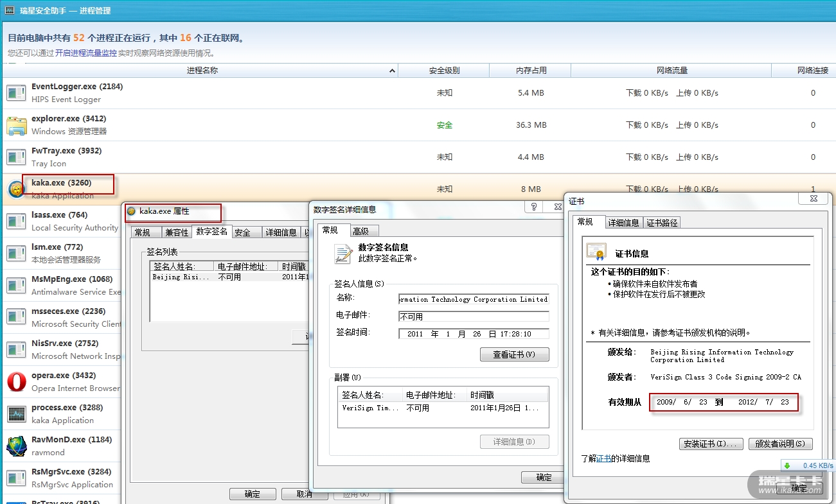Click the kaka icon in the properties title bar

tap(131, 211)
